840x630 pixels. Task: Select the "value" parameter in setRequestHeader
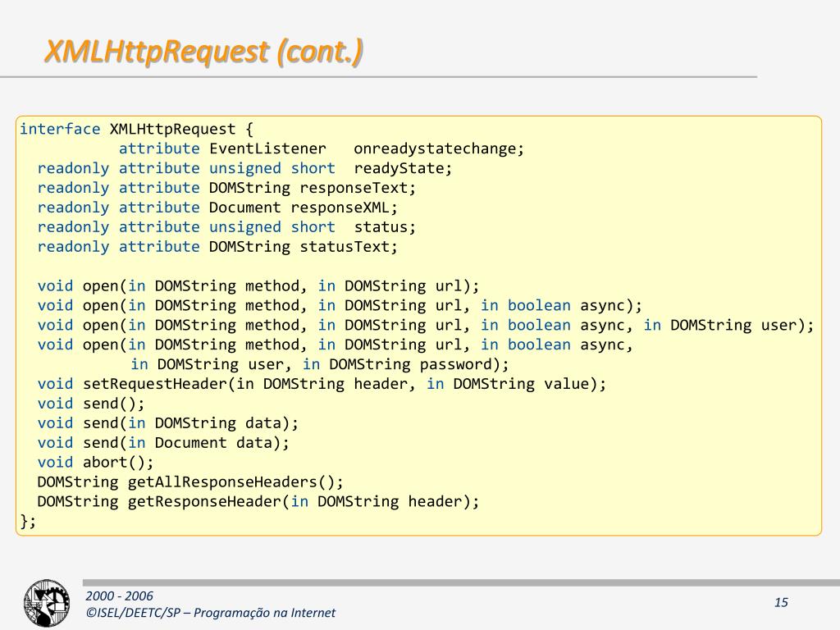[x=566, y=384]
